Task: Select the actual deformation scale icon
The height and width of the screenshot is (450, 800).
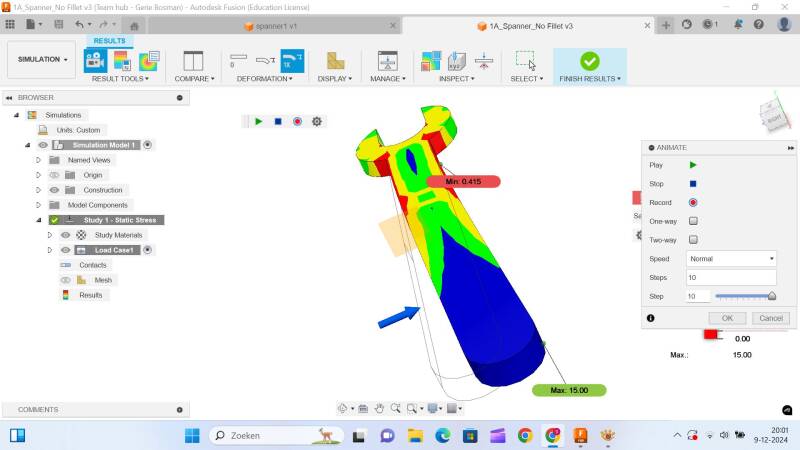Action: [x=265, y=61]
